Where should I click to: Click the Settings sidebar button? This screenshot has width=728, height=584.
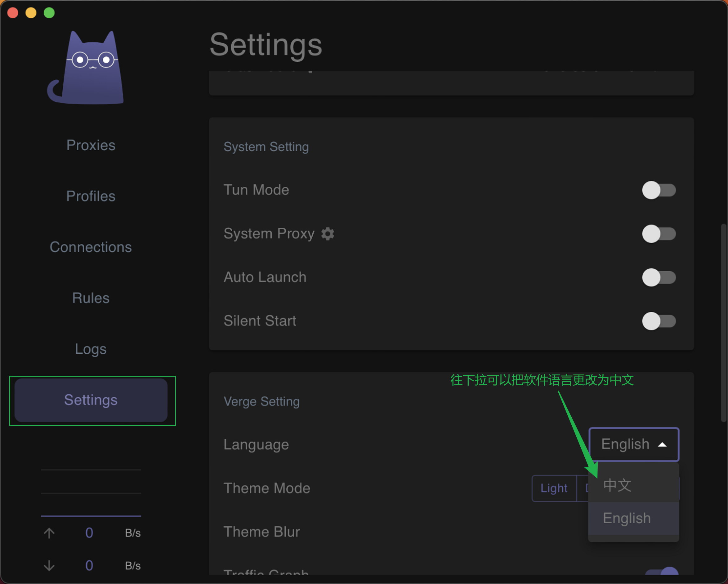[91, 400]
